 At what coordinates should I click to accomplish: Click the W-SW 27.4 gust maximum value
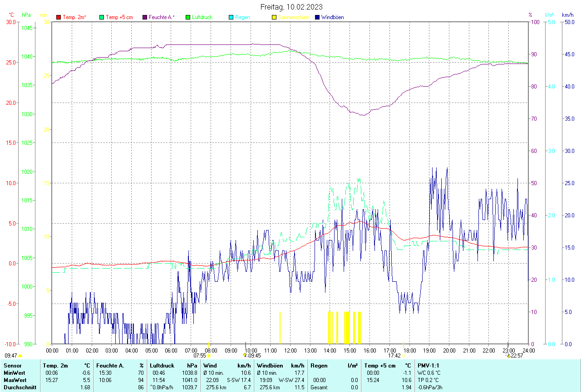[291, 380]
